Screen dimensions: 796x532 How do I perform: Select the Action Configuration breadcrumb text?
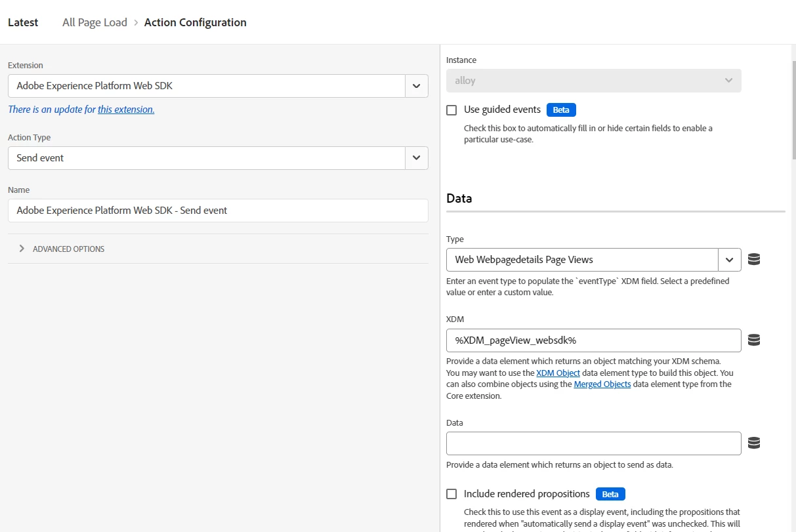coord(196,22)
